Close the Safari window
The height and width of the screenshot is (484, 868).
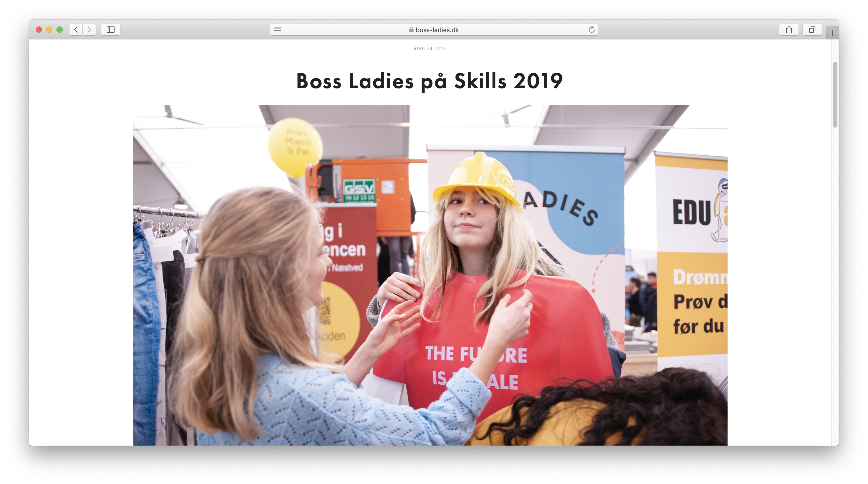(x=39, y=30)
